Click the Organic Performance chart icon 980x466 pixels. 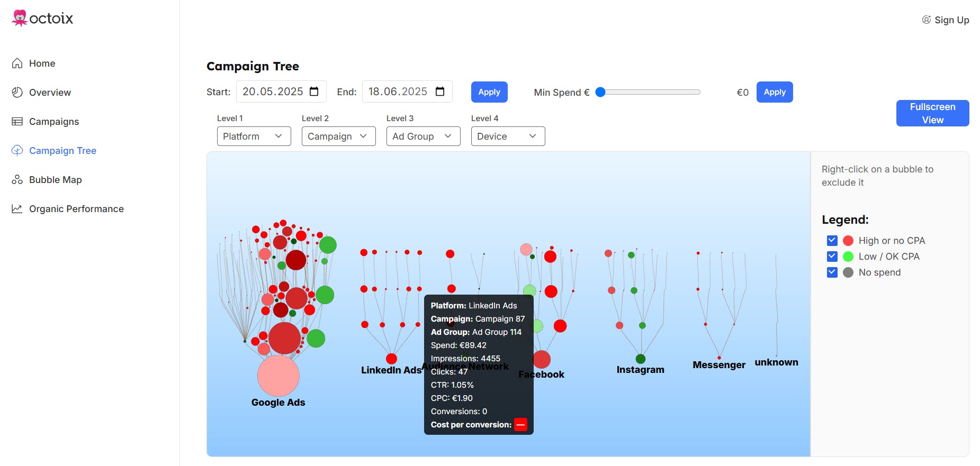coord(17,209)
